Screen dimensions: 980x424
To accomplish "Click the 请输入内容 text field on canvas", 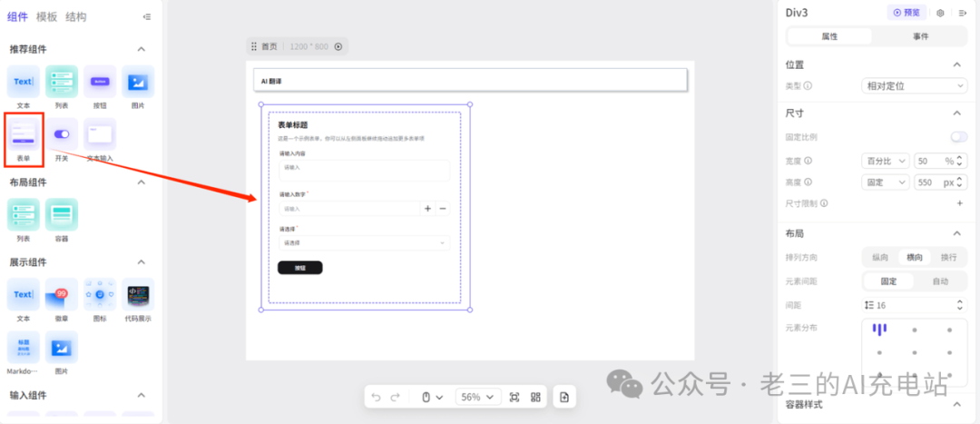I will [365, 171].
